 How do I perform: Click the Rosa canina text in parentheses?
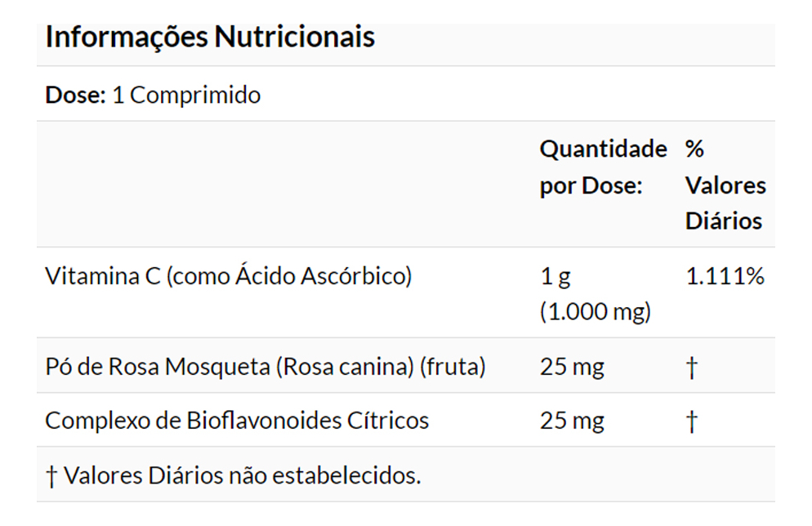(x=346, y=368)
